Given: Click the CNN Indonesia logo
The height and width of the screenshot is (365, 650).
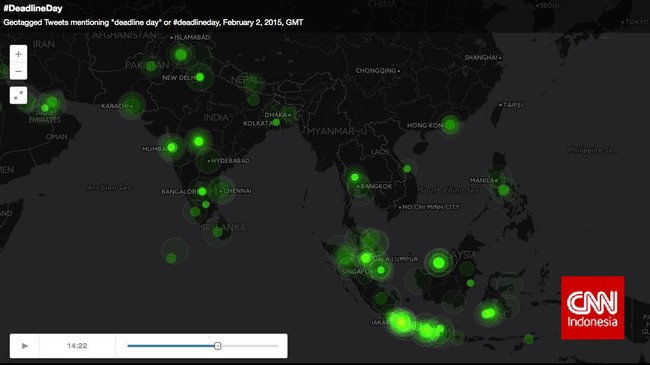Looking at the screenshot, I should (592, 308).
